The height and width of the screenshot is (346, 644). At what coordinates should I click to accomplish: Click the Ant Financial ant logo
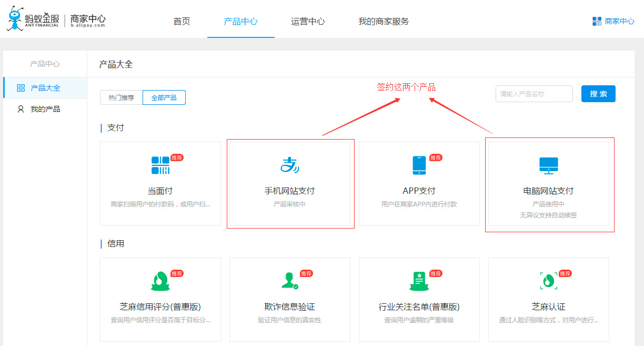click(15, 18)
